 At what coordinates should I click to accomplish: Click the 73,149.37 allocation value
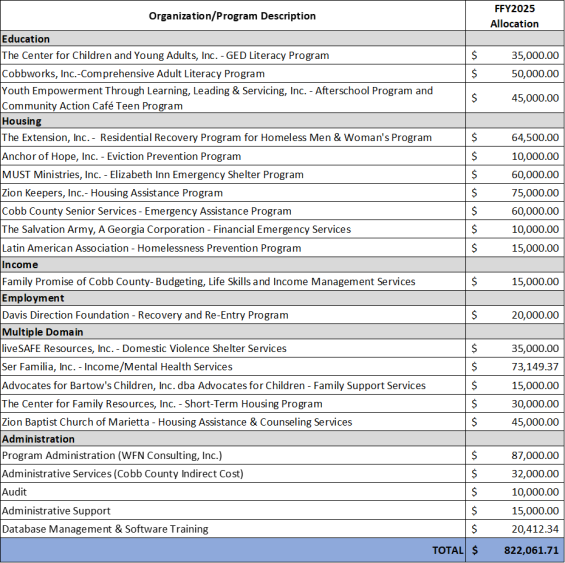pyautogui.click(x=535, y=367)
